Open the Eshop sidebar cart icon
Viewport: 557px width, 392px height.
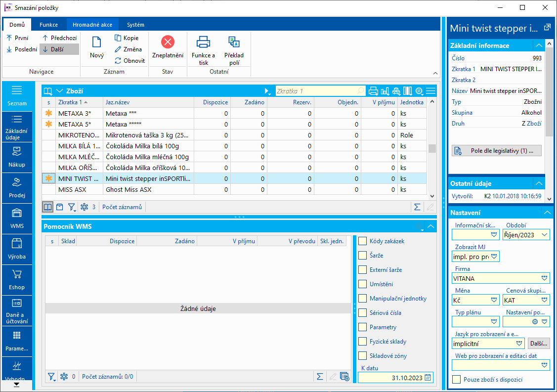coord(17,279)
